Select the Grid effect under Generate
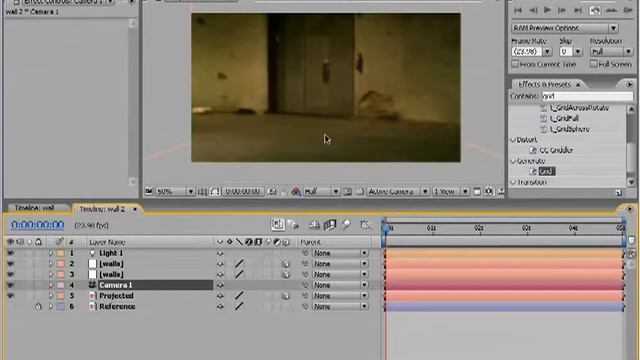The width and height of the screenshot is (640, 360). (547, 171)
